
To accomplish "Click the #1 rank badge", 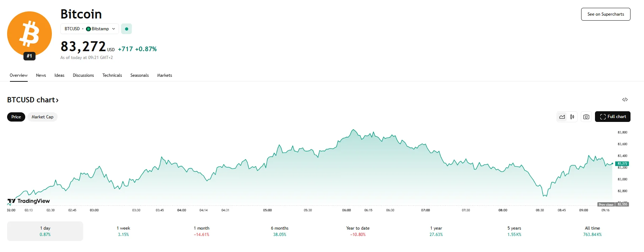I will pos(29,56).
